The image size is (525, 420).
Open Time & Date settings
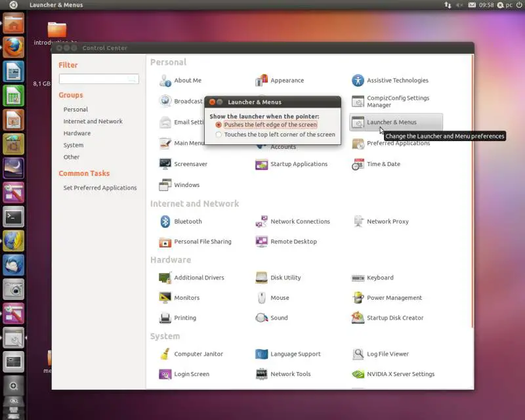(376, 164)
